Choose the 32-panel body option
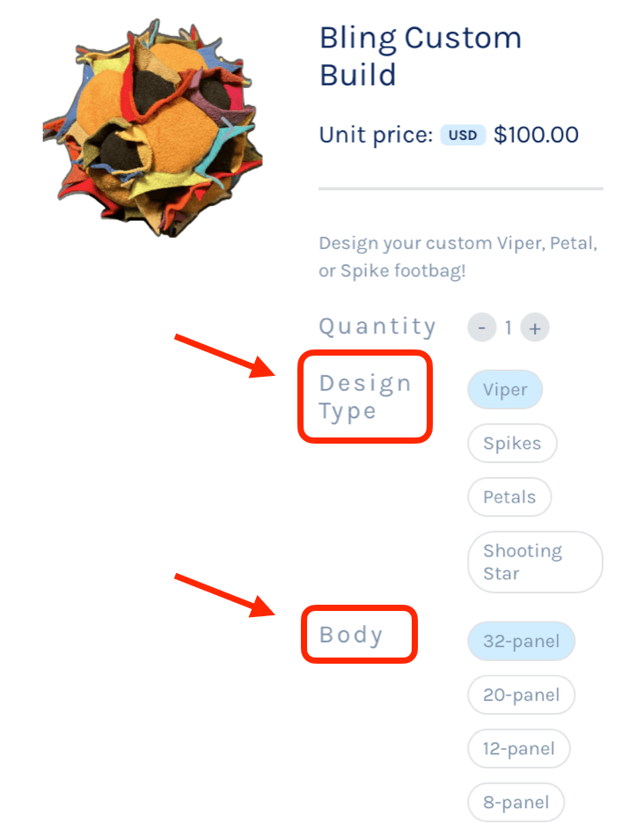Viewport: 644px width, 838px height. [521, 642]
